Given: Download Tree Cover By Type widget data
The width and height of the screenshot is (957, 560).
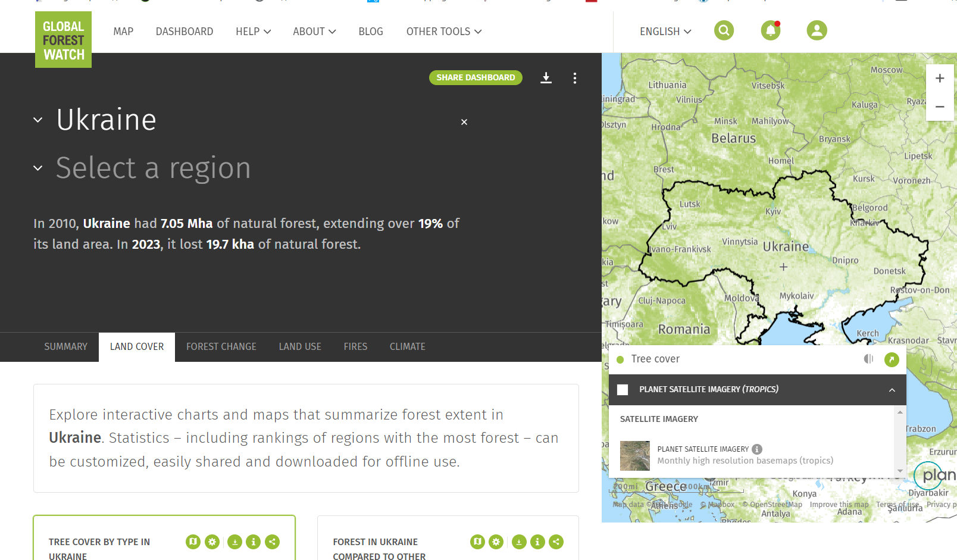Looking at the screenshot, I should coord(234,542).
